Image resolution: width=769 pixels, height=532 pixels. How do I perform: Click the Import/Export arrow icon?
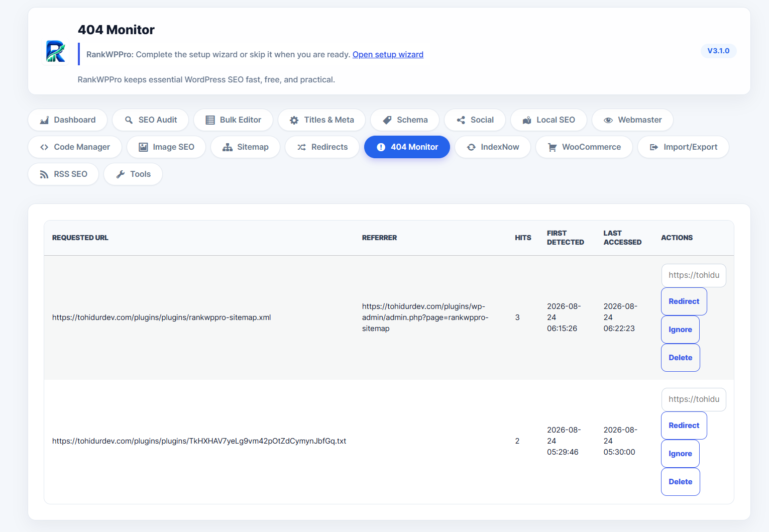654,147
